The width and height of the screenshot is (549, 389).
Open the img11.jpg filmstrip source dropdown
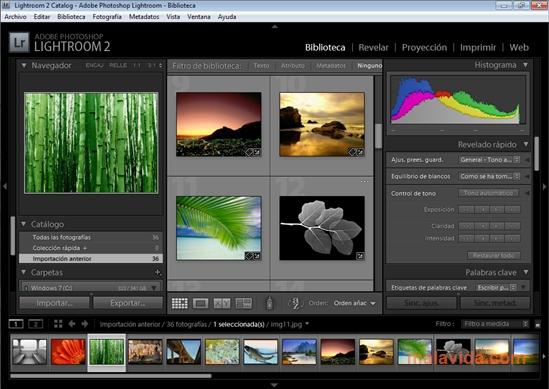307,324
